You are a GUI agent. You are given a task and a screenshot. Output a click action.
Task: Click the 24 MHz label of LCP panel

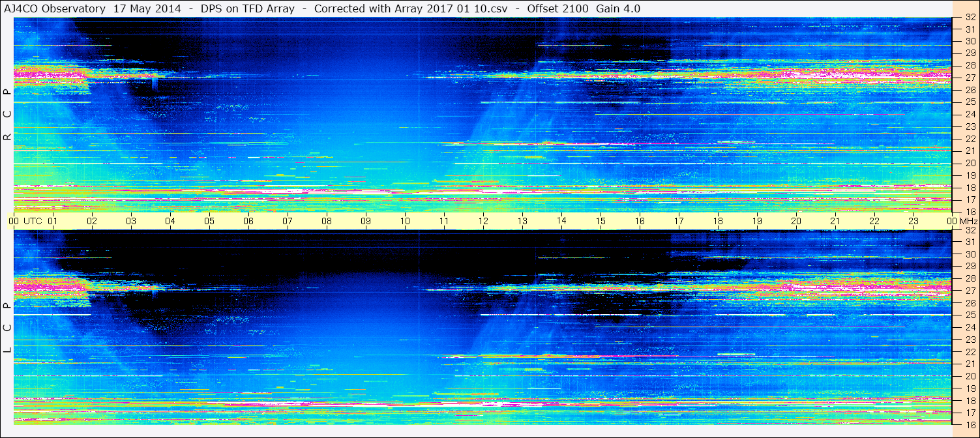(x=970, y=327)
